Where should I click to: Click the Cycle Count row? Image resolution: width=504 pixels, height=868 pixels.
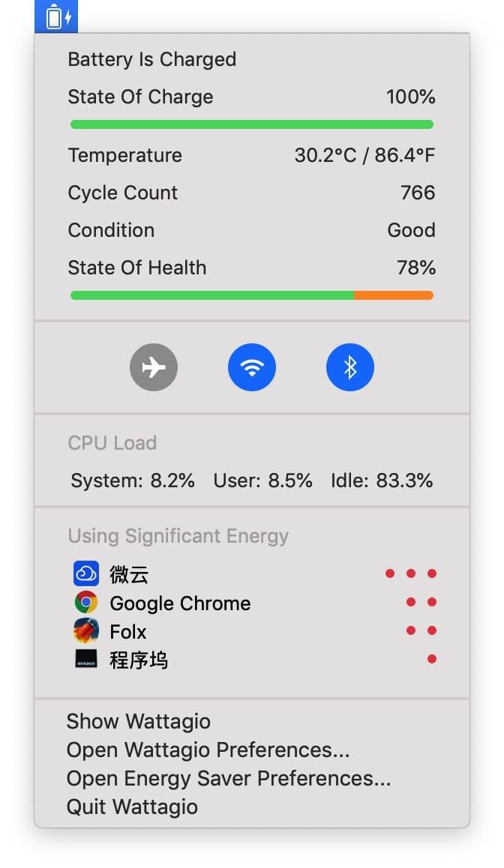click(x=252, y=193)
